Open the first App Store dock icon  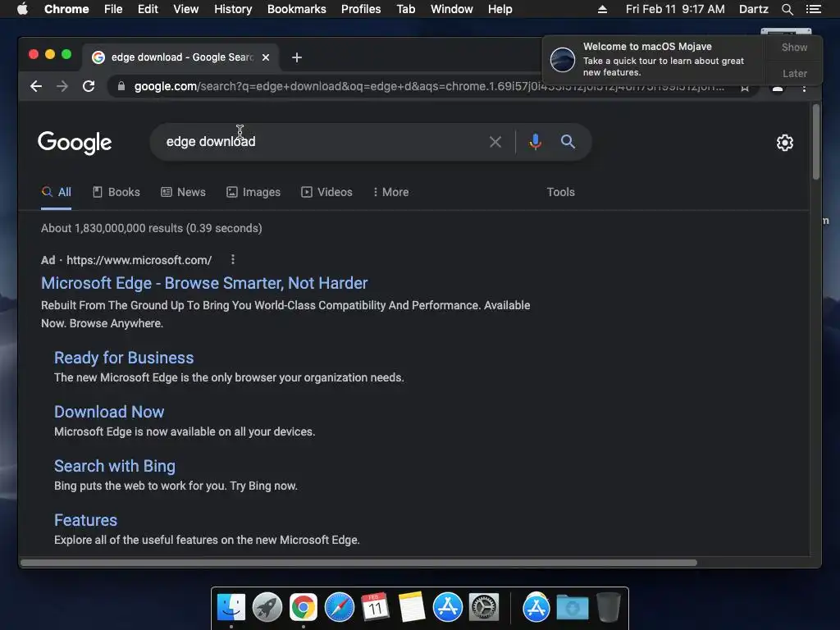click(447, 608)
